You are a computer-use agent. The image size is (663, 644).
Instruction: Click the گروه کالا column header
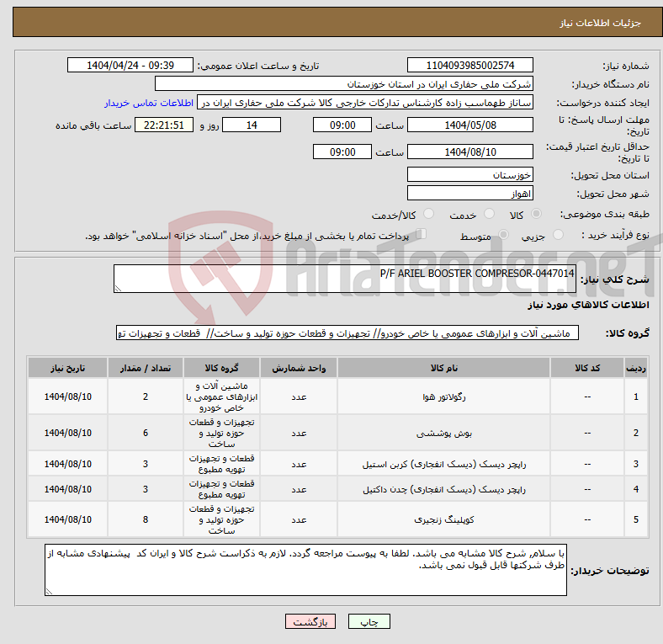[221, 368]
